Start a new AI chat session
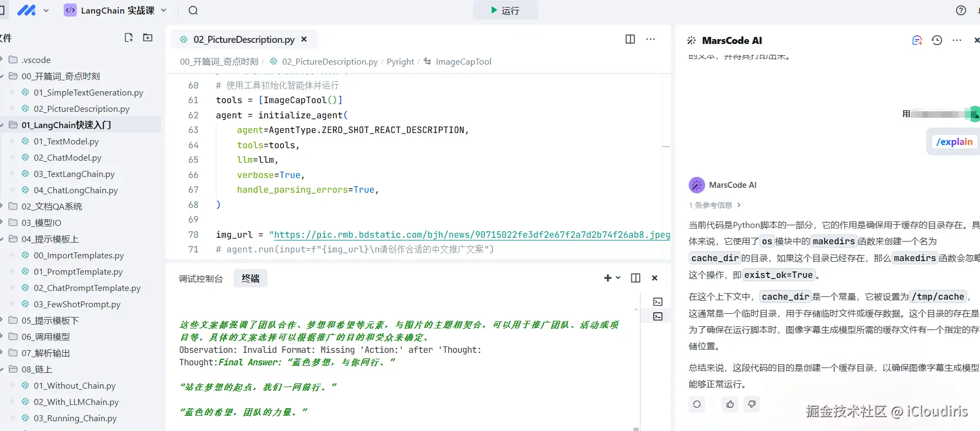Screen dimensions: 980x431 click(x=917, y=40)
